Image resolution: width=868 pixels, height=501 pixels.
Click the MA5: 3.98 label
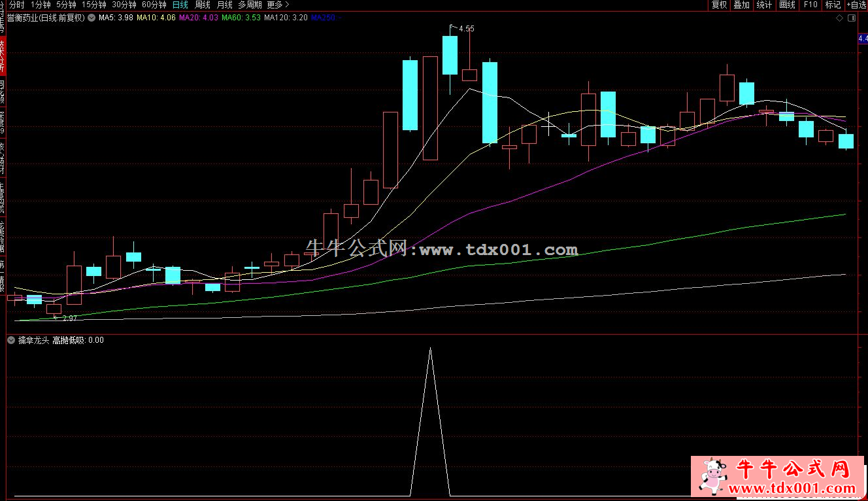coord(116,18)
